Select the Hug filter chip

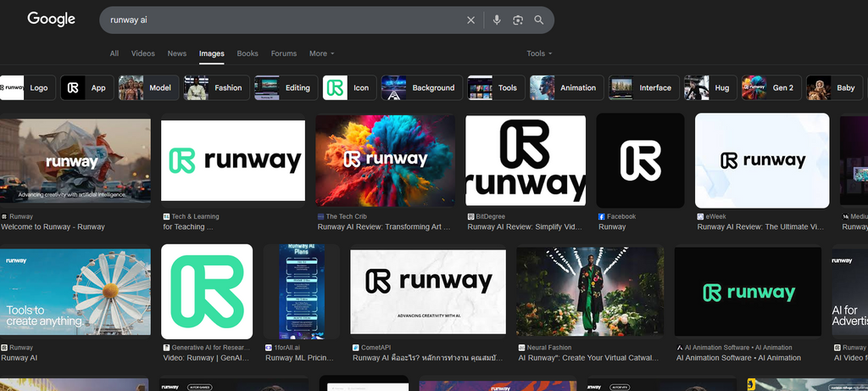710,87
